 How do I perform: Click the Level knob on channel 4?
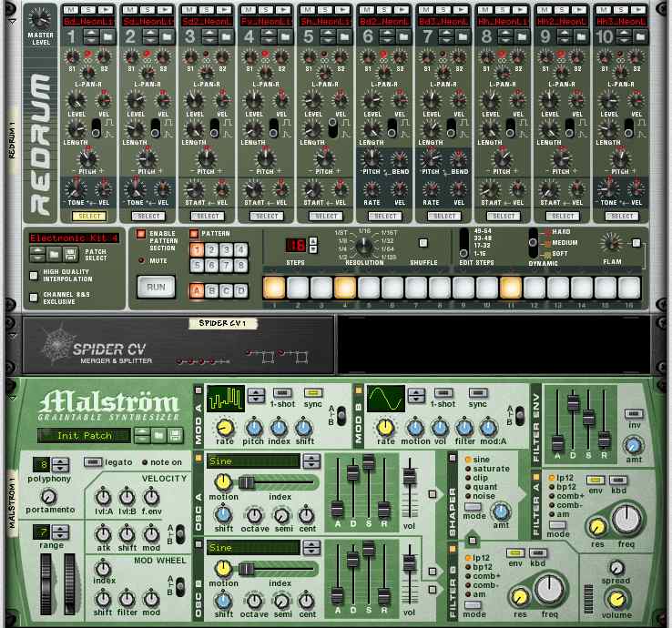click(x=253, y=100)
